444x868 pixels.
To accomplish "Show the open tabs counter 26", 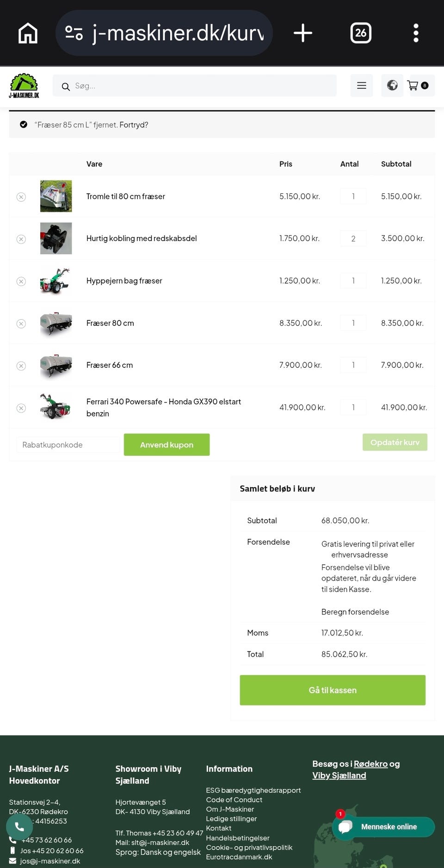I will tap(361, 33).
